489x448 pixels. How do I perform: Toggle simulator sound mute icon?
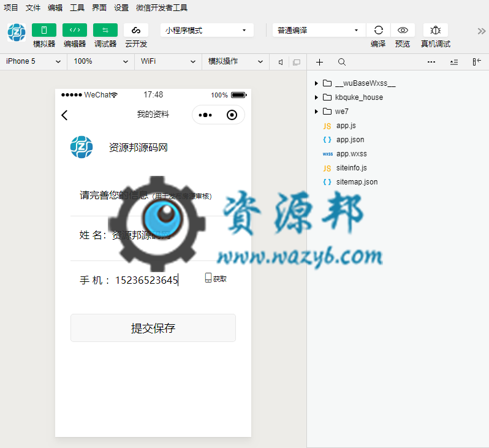[x=281, y=62]
